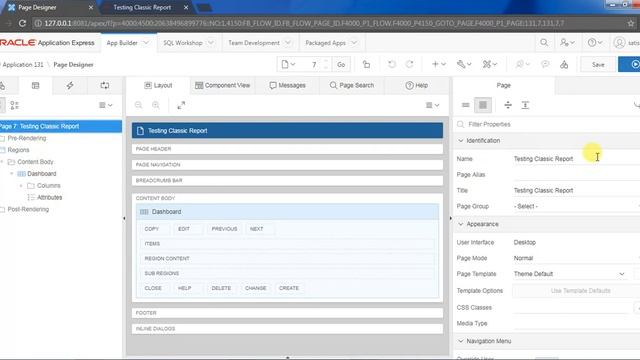This screenshot has width=640, height=360.
Task: Open the Developer Comments speech bubble icon
Action: coord(545,64)
